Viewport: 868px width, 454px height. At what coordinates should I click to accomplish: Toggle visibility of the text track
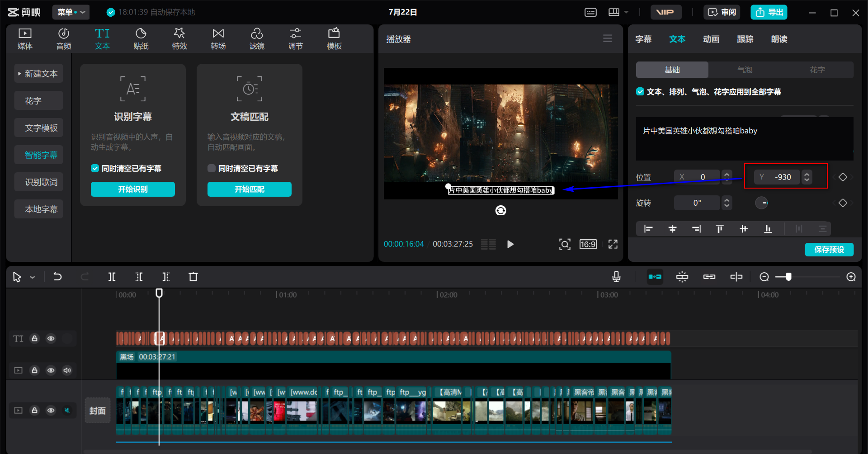(51, 338)
